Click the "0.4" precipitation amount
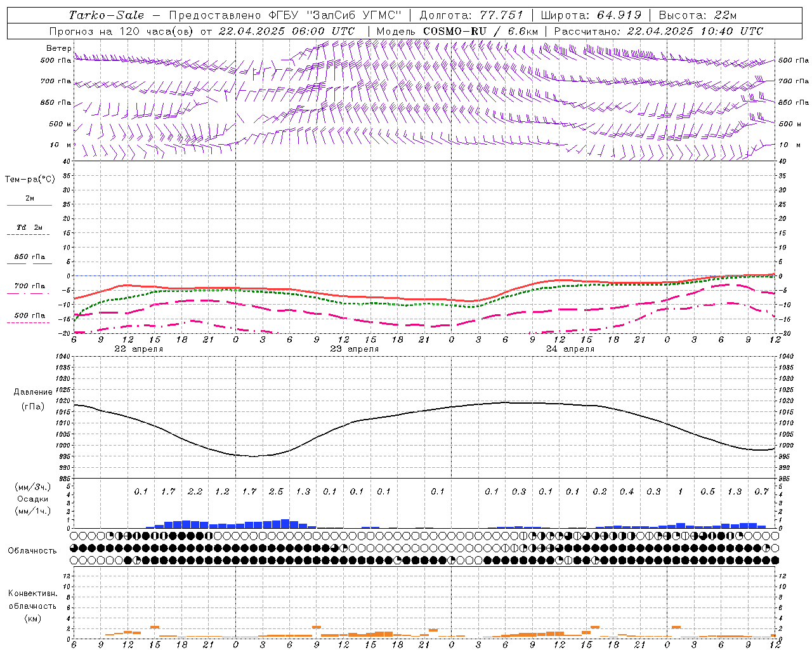812x650 pixels. (627, 491)
